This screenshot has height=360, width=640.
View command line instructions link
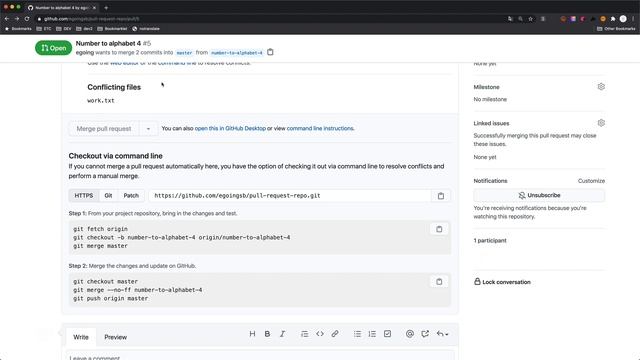tap(320, 128)
